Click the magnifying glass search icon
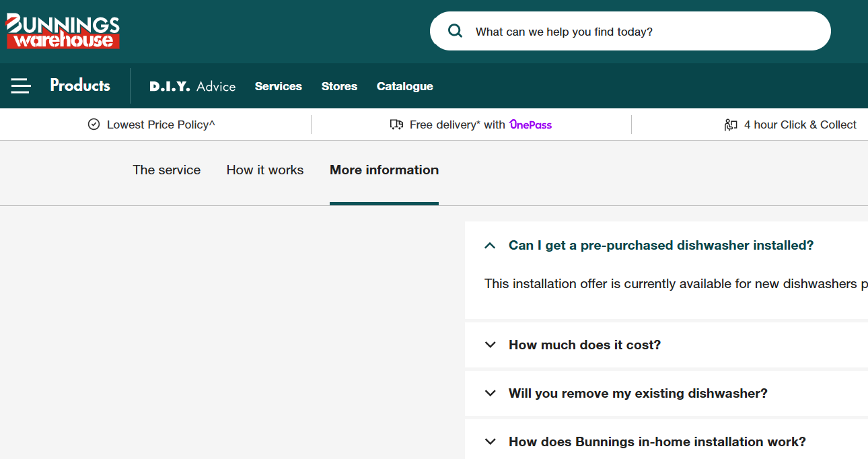This screenshot has height=459, width=868. (456, 31)
